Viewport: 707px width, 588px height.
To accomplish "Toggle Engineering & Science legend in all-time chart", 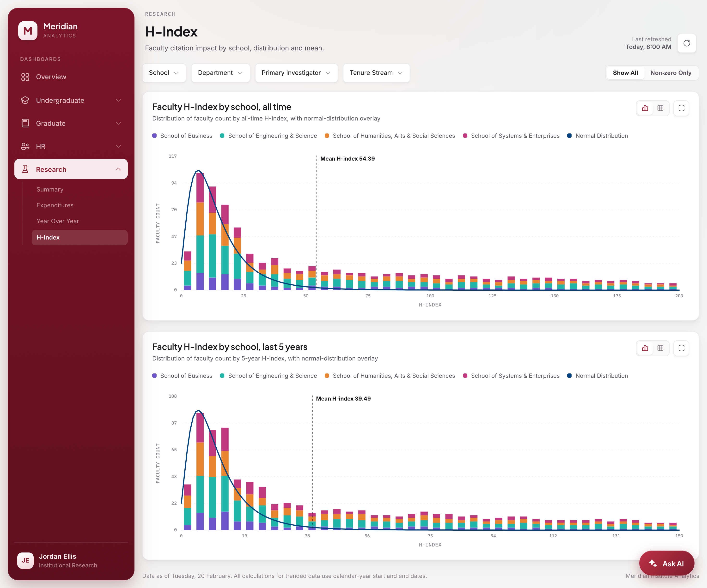I will [x=268, y=136].
